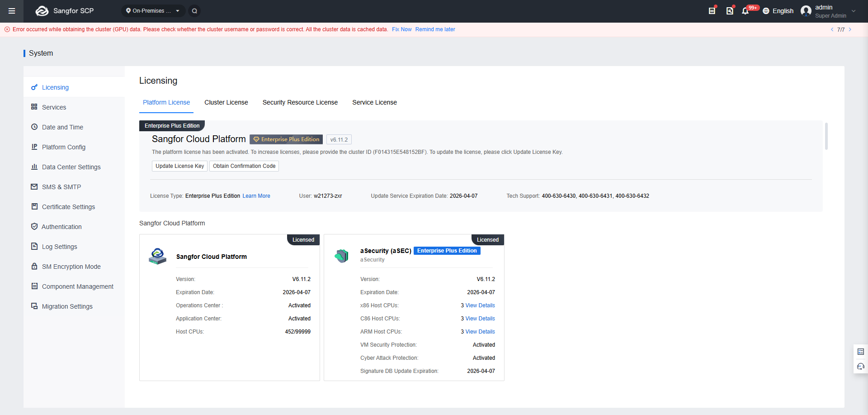Click the Licensed tag on aSecurity card
Viewport: 868px width, 415px height.
point(488,240)
